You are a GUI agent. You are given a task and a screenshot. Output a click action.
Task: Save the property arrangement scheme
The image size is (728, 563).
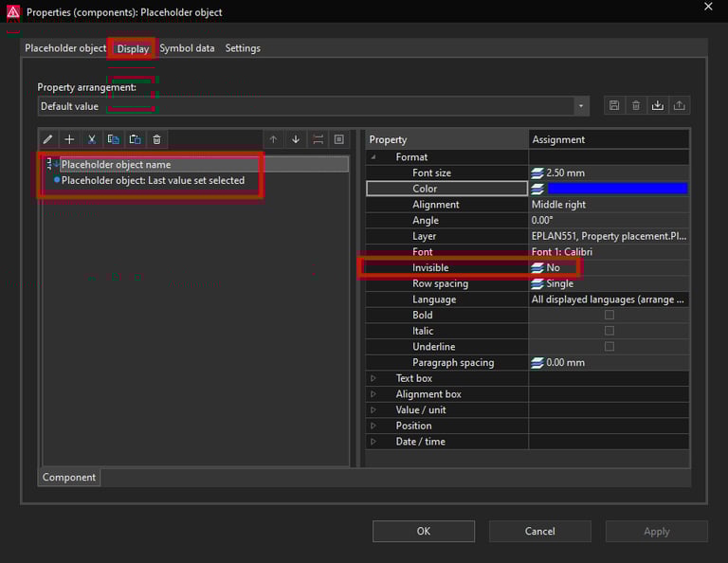pyautogui.click(x=614, y=105)
